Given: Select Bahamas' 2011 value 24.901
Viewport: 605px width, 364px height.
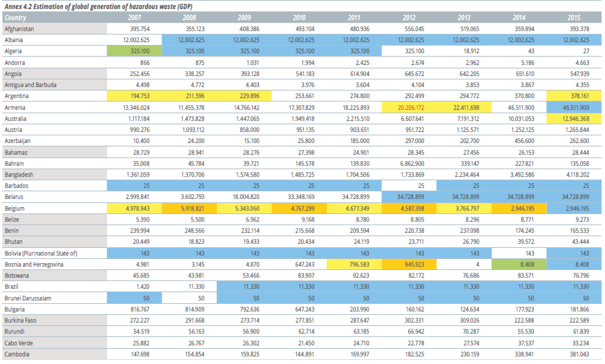Looking at the screenshot, I should (x=361, y=153).
